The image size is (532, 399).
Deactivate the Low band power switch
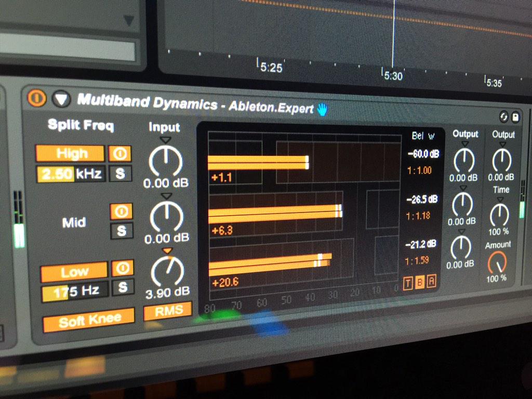coord(123,268)
